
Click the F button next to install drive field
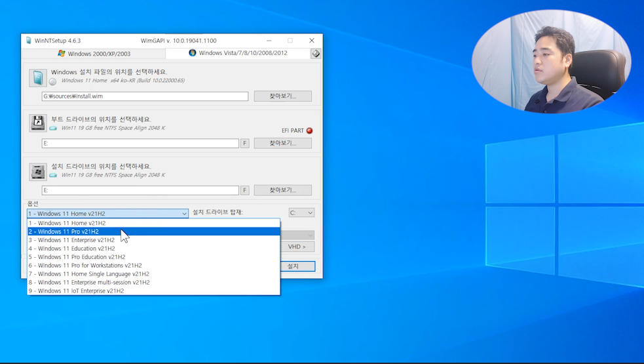click(x=245, y=190)
